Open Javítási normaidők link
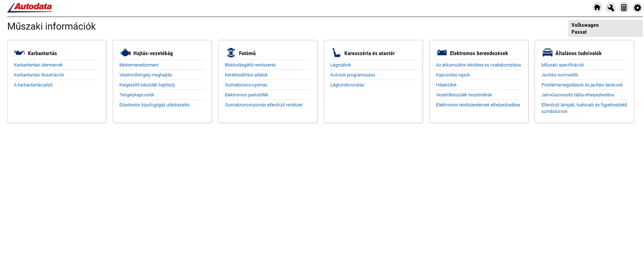This screenshot has height=264, width=644. [559, 75]
